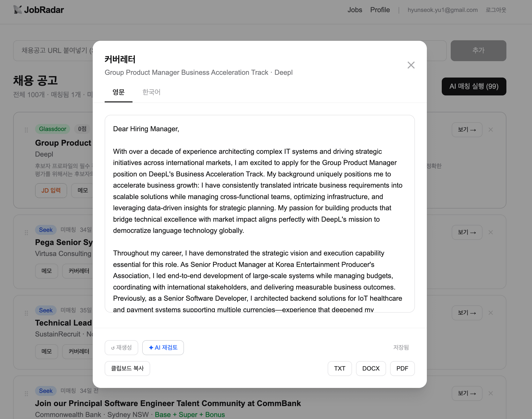532x419 pixels.
Task: Close the 커버레터 cover letter dialog
Action: tap(411, 65)
